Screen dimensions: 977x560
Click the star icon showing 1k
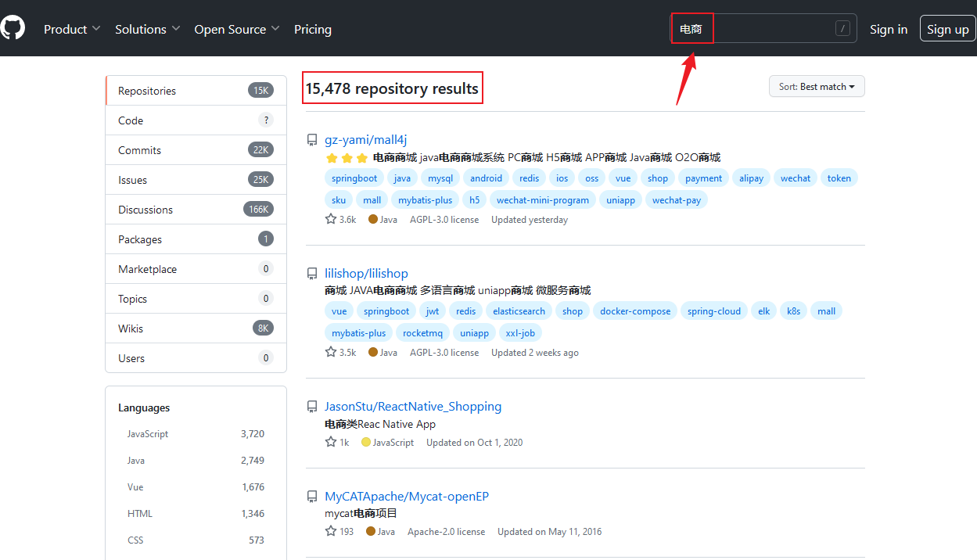[331, 442]
